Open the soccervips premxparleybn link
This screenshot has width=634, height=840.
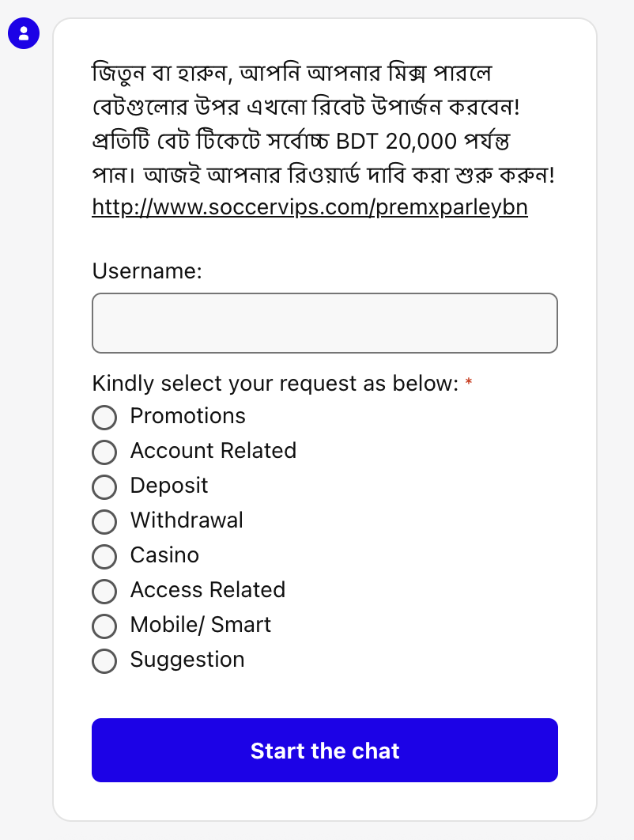tap(310, 206)
